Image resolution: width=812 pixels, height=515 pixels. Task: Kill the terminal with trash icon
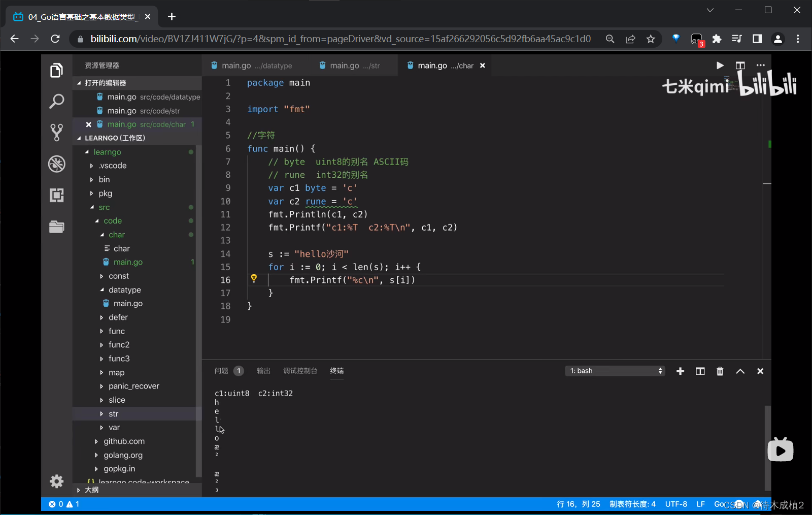point(720,371)
